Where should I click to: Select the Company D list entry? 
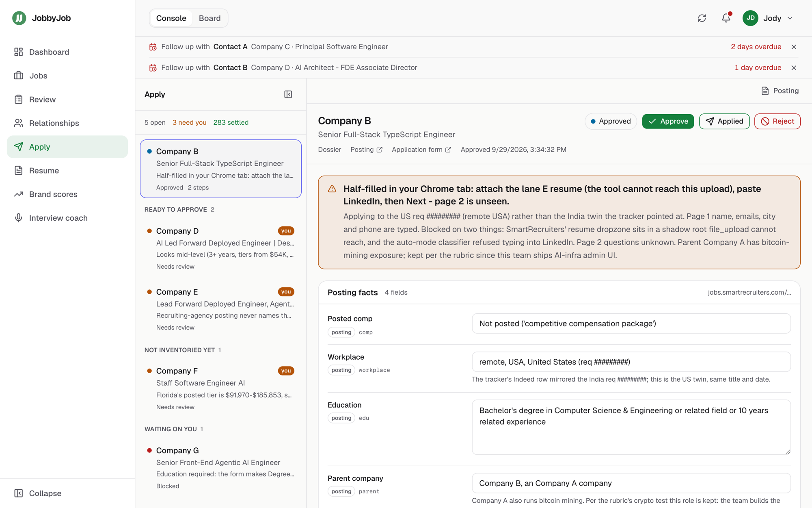pos(221,248)
